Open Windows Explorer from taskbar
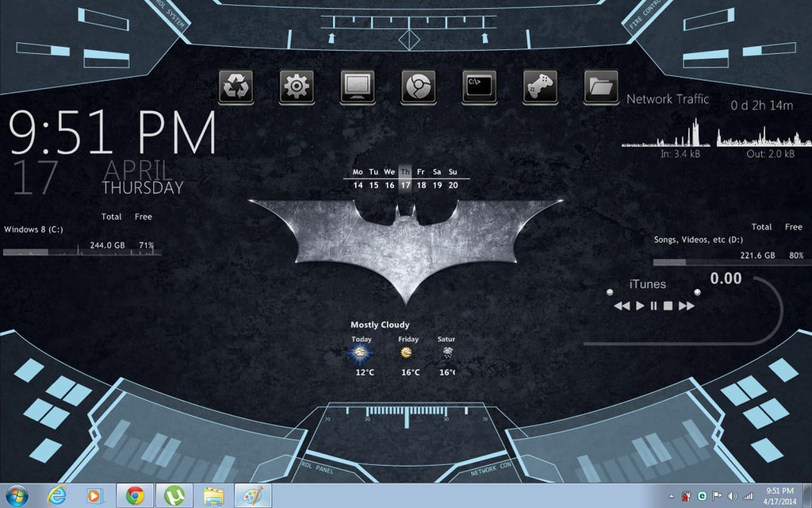 tap(213, 496)
